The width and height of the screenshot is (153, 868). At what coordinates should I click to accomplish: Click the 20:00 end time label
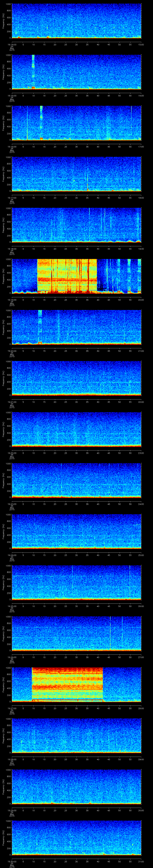coord(141,300)
